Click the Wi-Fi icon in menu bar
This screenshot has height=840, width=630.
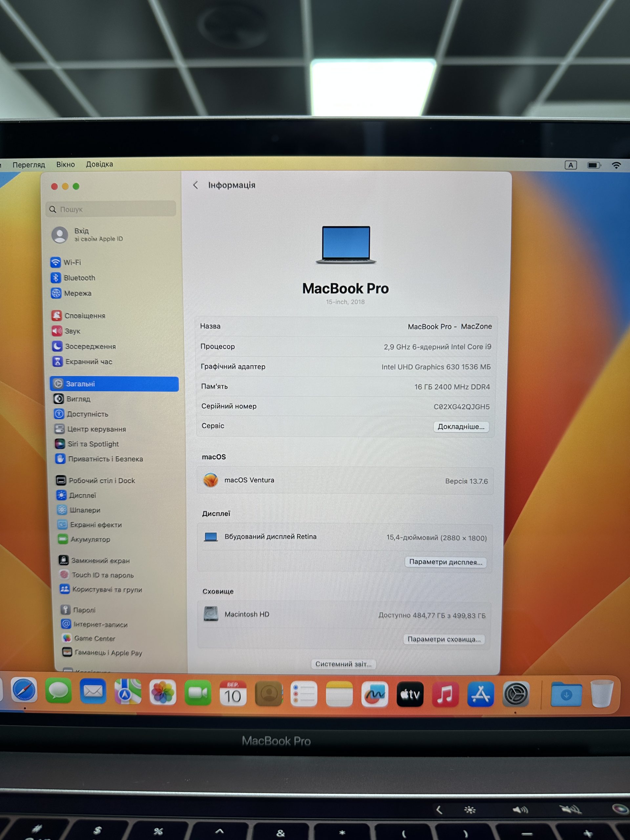[616, 165]
